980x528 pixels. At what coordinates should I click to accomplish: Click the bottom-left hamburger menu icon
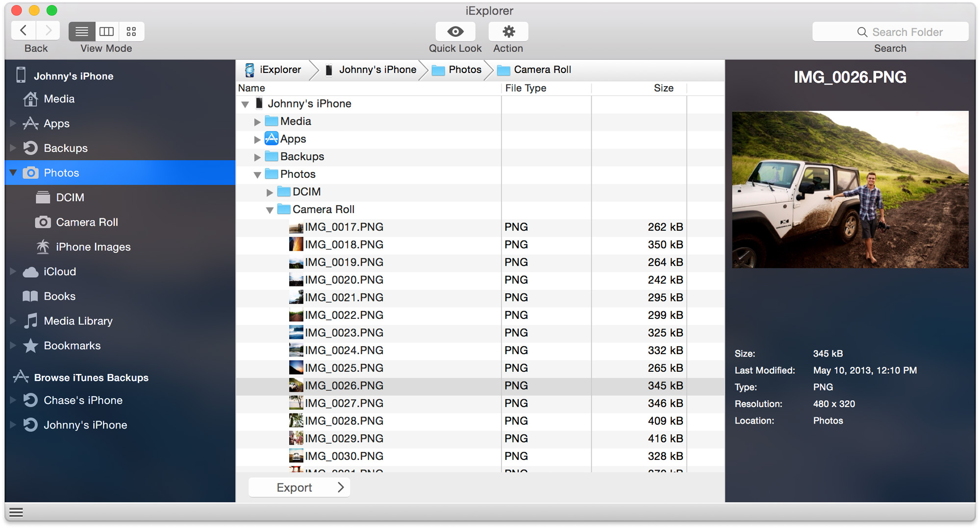[16, 513]
